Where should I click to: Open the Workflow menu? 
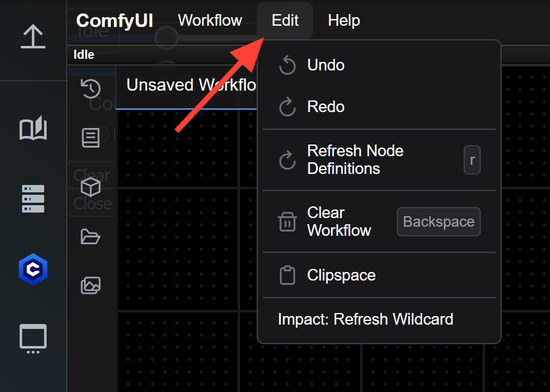(209, 20)
